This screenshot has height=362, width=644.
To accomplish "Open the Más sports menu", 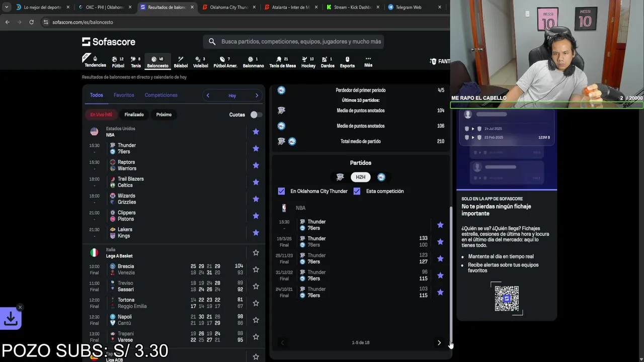I will click(x=368, y=62).
